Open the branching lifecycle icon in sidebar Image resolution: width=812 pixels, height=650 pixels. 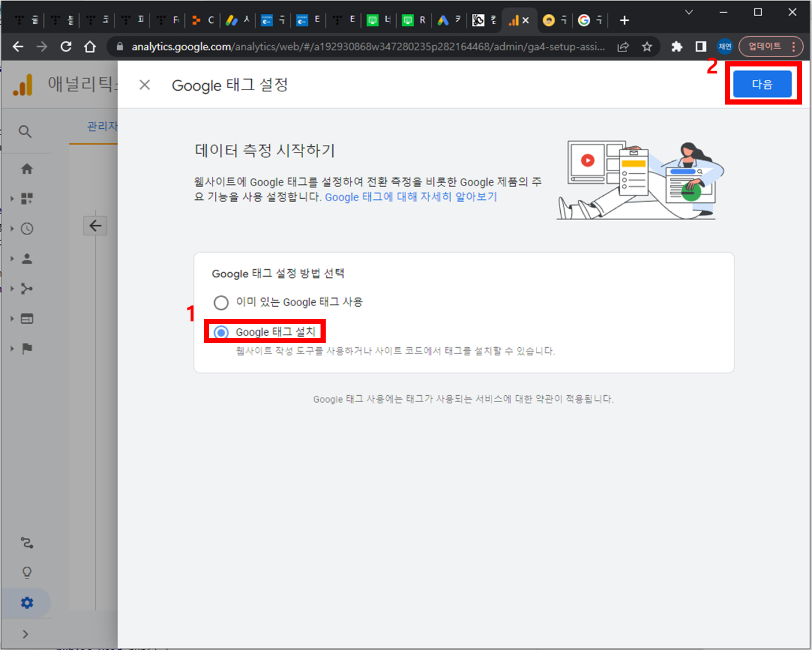pos(27,289)
